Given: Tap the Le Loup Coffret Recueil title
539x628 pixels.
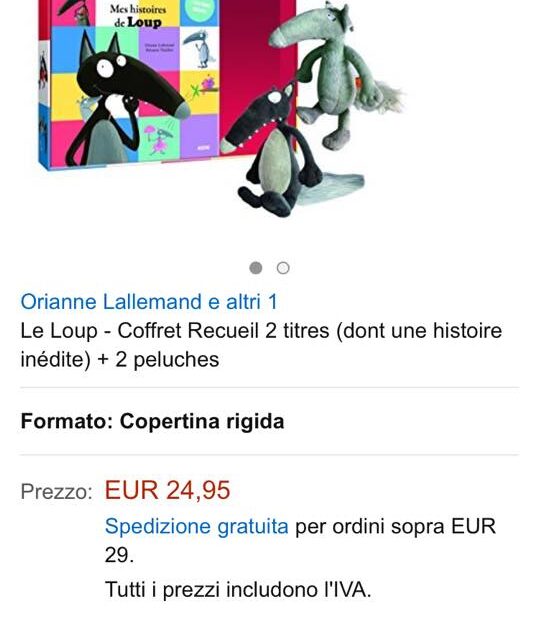Looking at the screenshot, I should point(261,345).
